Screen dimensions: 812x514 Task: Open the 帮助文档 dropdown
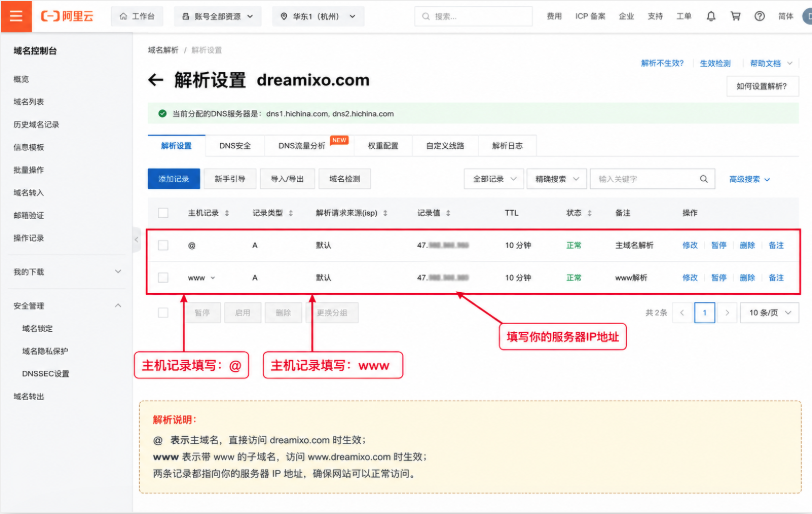771,64
